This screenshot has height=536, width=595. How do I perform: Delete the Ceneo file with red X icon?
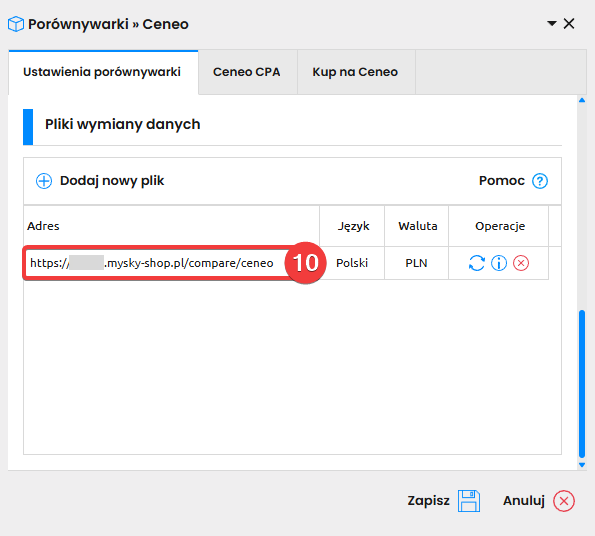tap(521, 263)
